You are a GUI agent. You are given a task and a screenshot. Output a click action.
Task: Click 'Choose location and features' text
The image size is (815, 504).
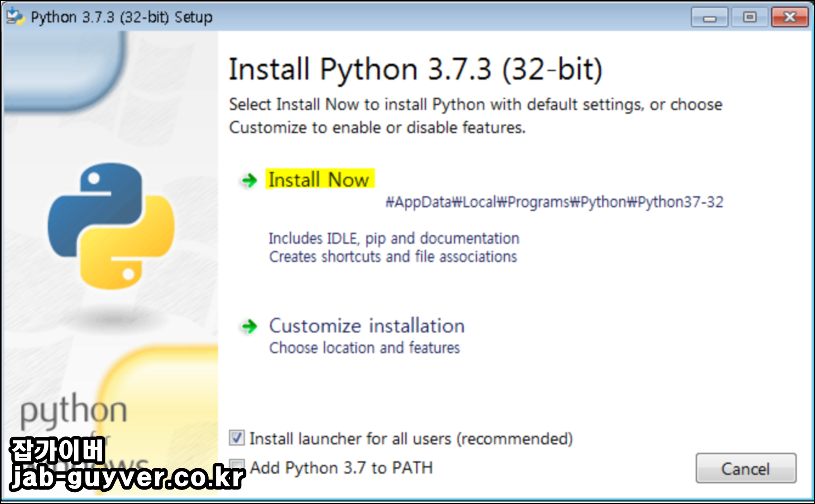click(364, 348)
